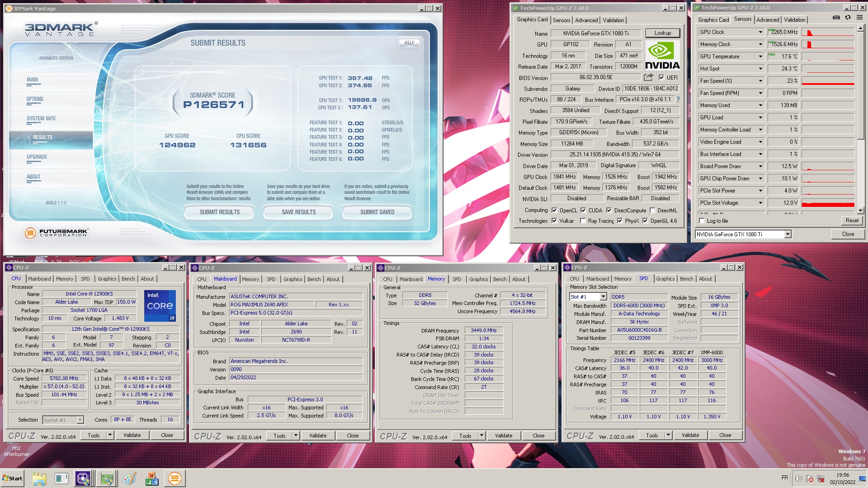Click the NVIDIA logo in GPU-Z
This screenshot has height=488, width=868.
[x=662, y=55]
